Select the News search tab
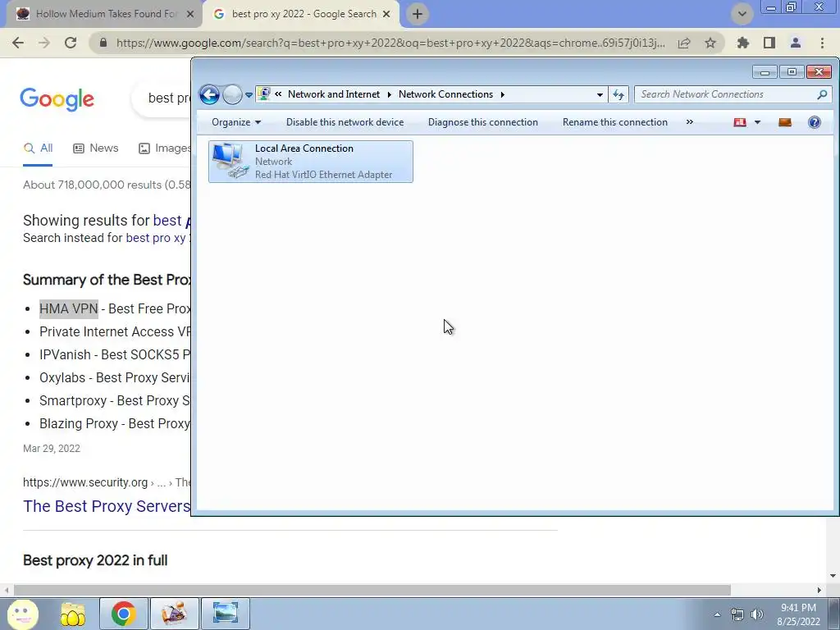This screenshot has height=630, width=840. (95, 148)
